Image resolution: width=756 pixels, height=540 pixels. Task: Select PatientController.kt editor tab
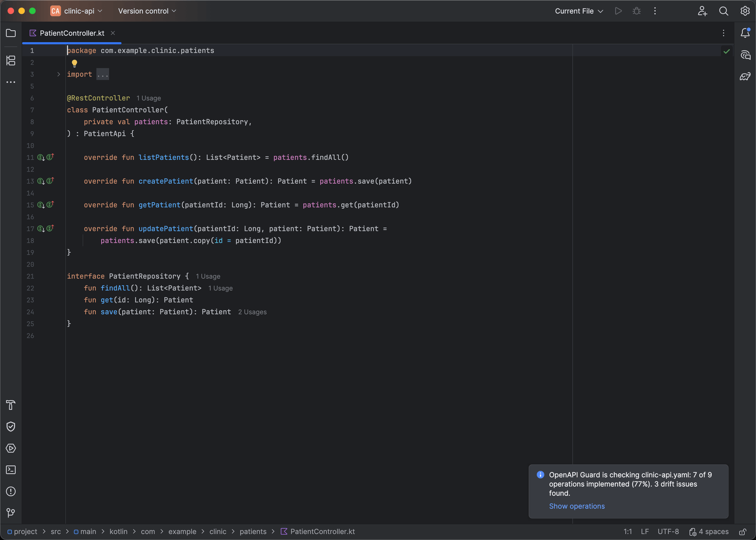(x=72, y=33)
